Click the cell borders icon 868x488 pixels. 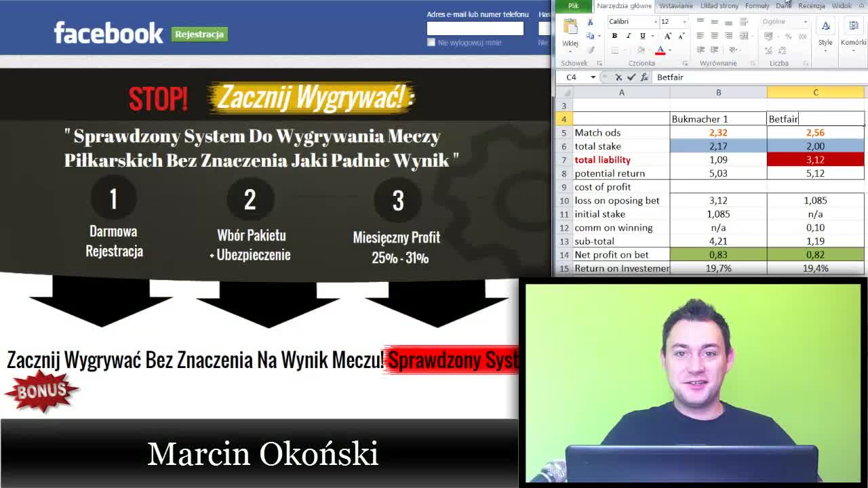[615, 50]
